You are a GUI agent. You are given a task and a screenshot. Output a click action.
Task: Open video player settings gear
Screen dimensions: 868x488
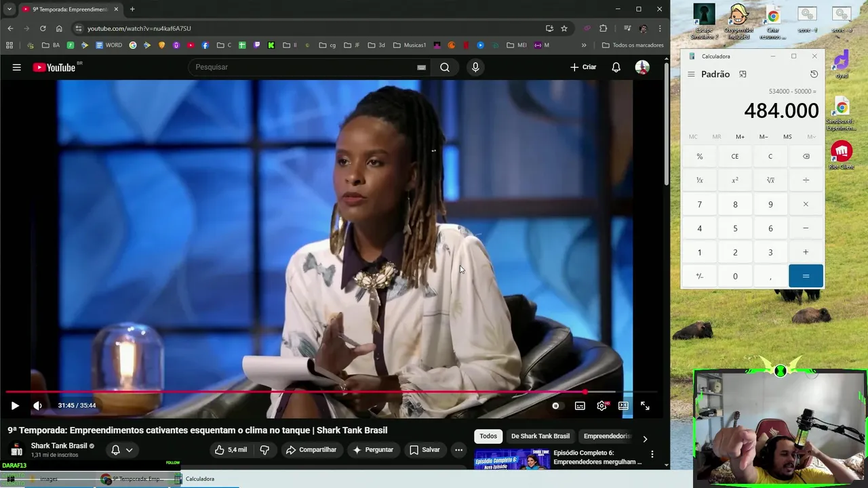coord(601,406)
